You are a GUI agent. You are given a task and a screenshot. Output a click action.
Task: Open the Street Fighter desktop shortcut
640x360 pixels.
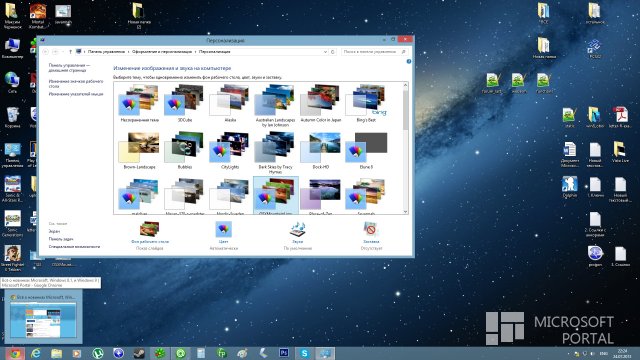tap(13, 258)
